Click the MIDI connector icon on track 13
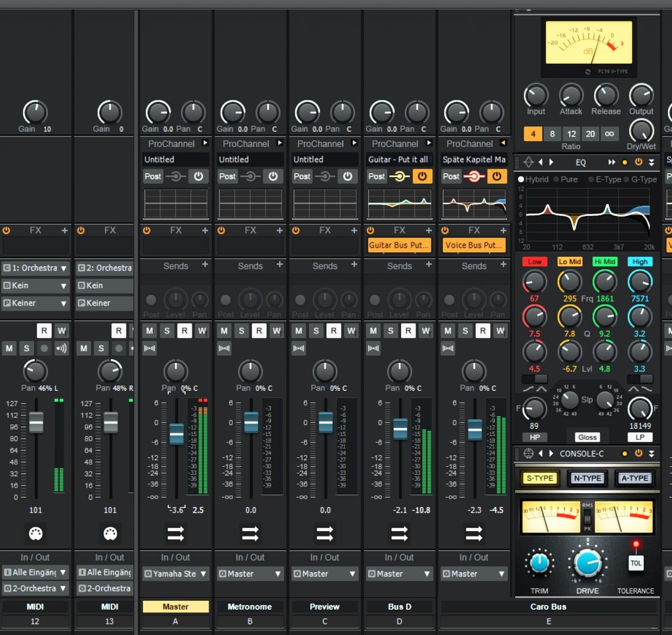 110,533
